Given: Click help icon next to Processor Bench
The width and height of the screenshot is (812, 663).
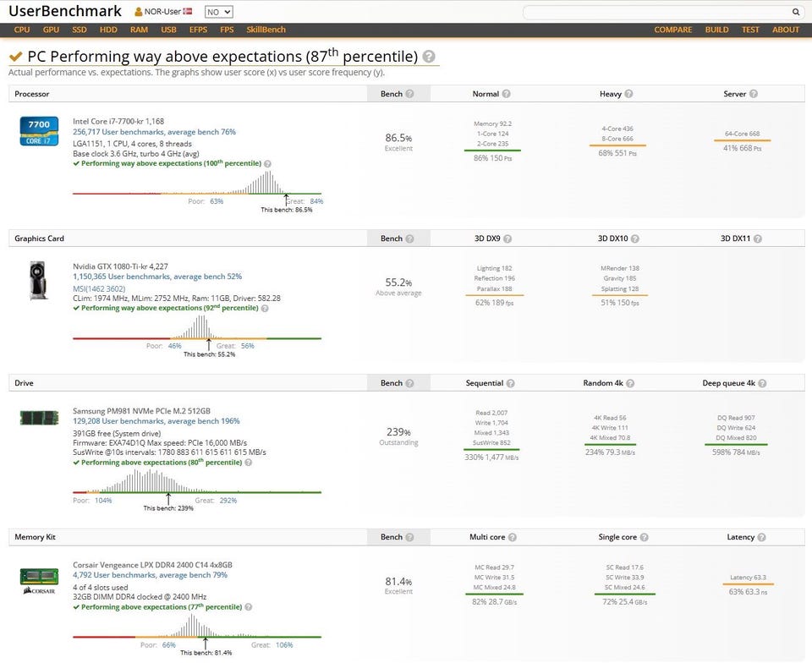Looking at the screenshot, I should (409, 94).
